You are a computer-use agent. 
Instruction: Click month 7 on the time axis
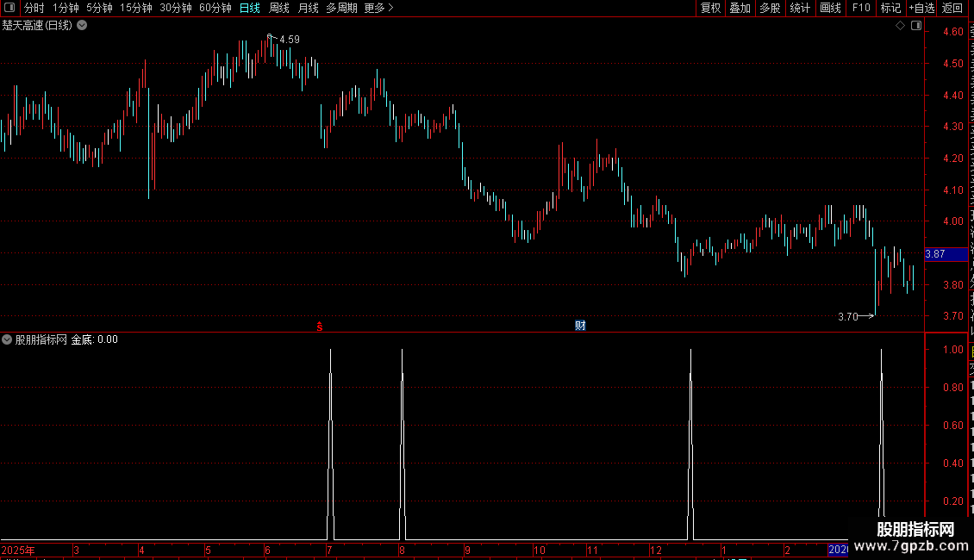[329, 550]
